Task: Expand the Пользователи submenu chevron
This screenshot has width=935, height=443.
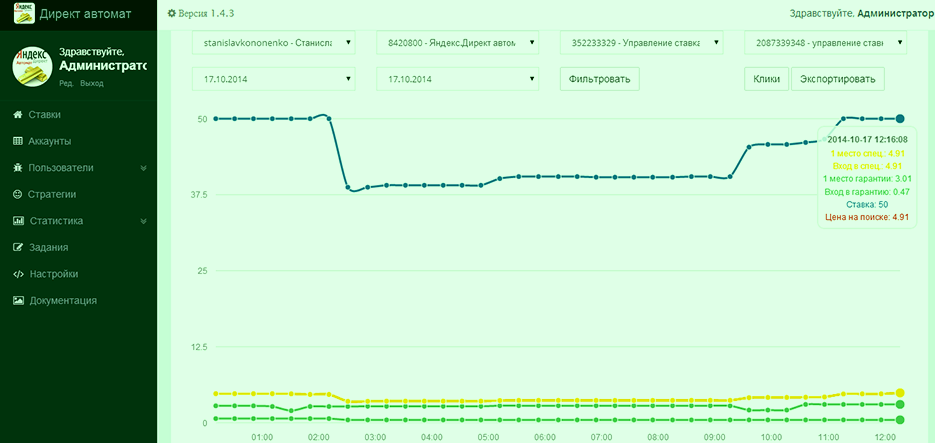Action: (143, 168)
